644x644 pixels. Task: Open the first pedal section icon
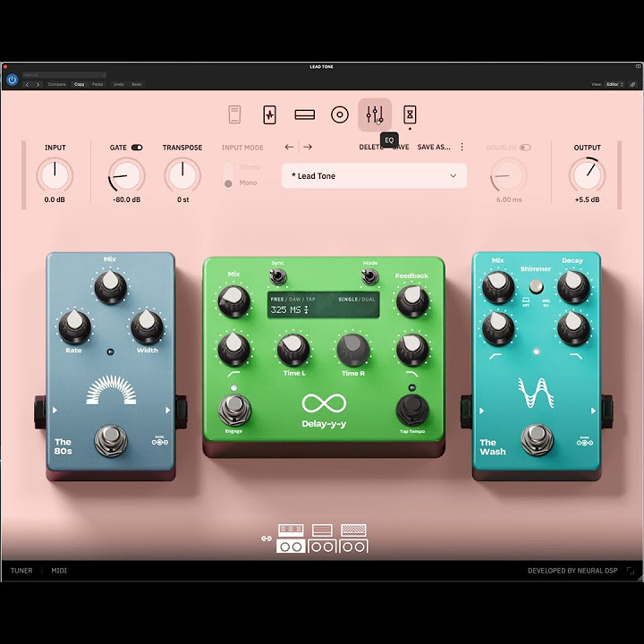coord(234,114)
